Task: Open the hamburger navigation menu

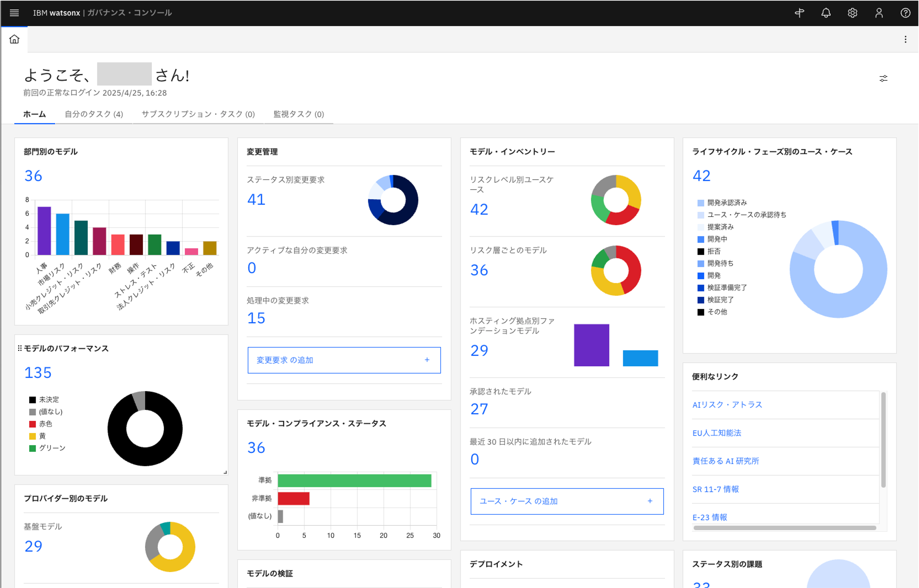Action: pyautogui.click(x=14, y=13)
